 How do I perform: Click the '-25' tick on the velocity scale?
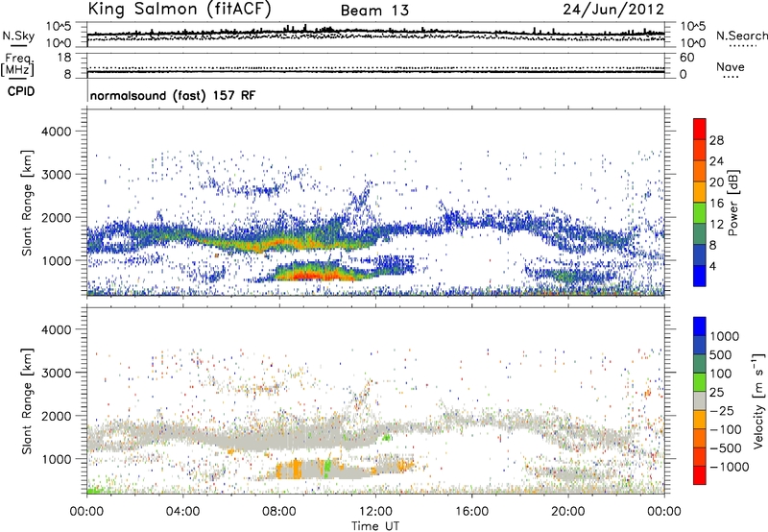tap(722, 410)
